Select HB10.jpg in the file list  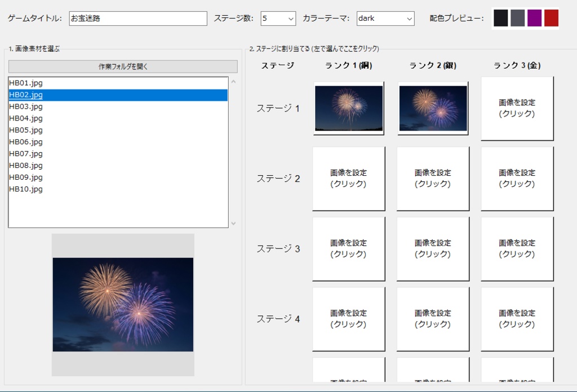tap(118, 189)
